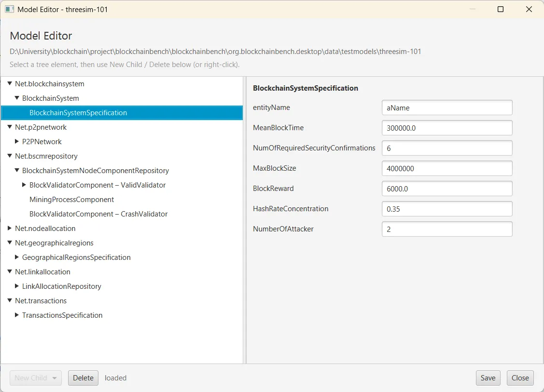
Task: Click the MeanBlockTime input field
Action: (447, 128)
